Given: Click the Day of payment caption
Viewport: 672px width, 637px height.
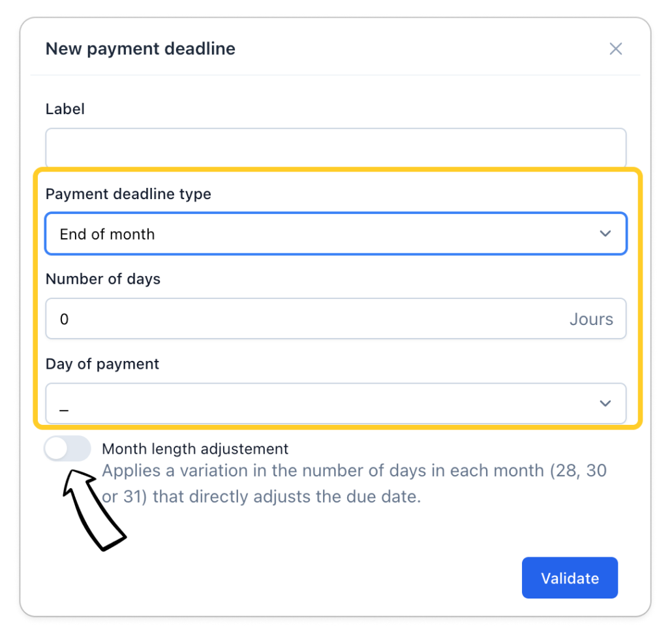Looking at the screenshot, I should pos(102,364).
